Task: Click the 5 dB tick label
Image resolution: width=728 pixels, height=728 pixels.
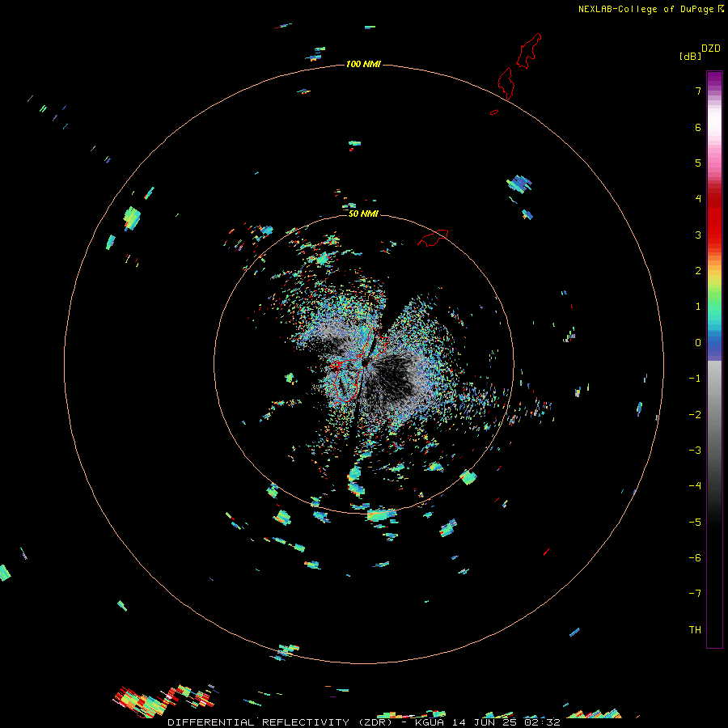Action: pos(698,163)
